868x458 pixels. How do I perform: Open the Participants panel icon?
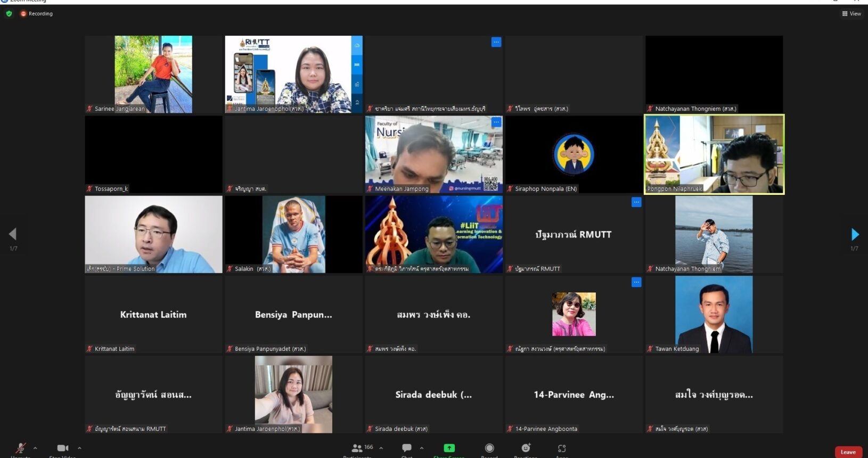point(357,448)
